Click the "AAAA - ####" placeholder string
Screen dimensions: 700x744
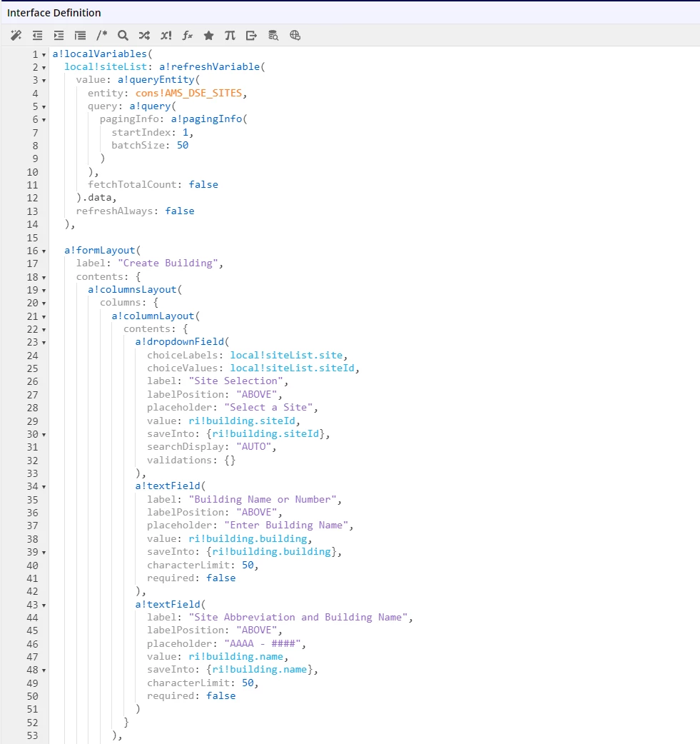pyautogui.click(x=263, y=644)
